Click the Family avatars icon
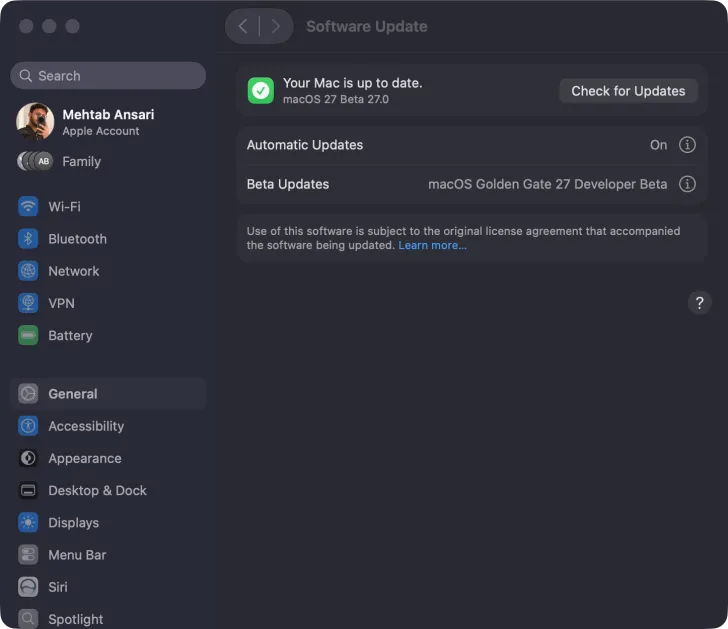Viewport: 728px width, 629px height. pos(35,161)
